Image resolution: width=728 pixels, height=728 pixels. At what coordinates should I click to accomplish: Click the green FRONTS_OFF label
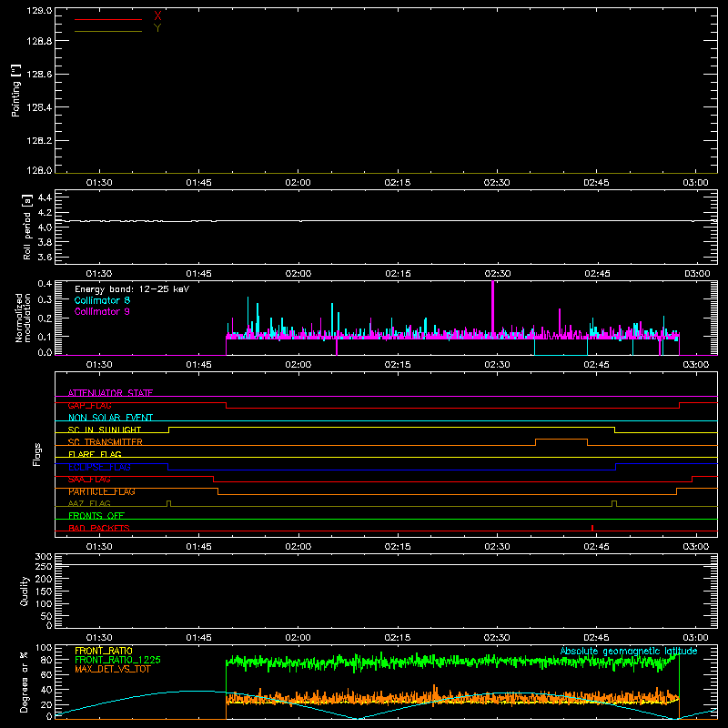(96, 515)
